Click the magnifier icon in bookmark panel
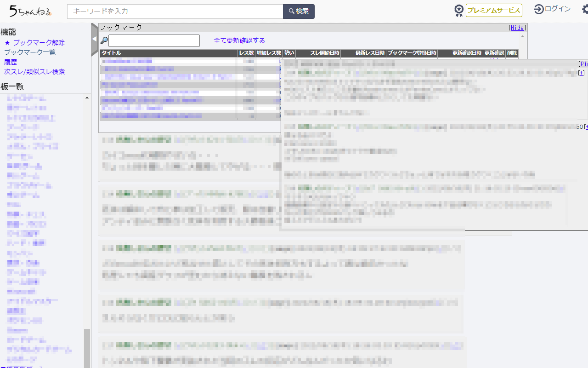 pos(104,40)
